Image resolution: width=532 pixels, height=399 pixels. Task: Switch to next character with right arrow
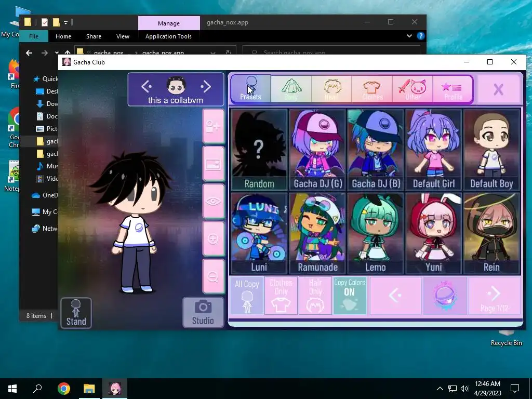coord(206,87)
